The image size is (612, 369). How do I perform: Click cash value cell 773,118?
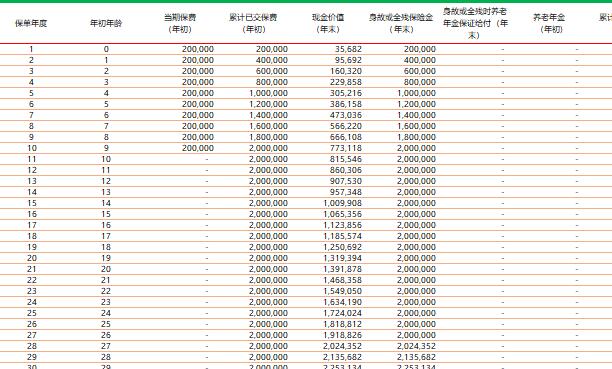pos(346,148)
